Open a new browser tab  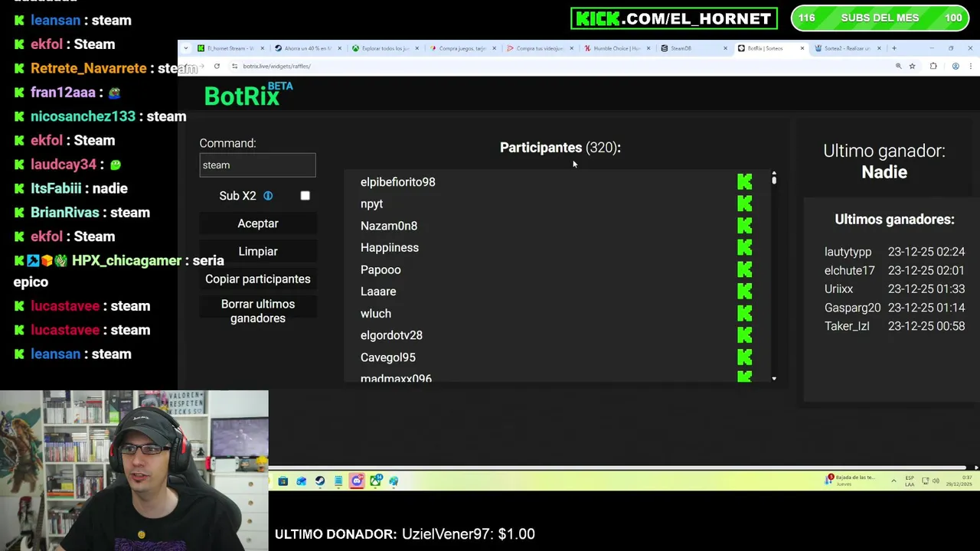tap(893, 48)
